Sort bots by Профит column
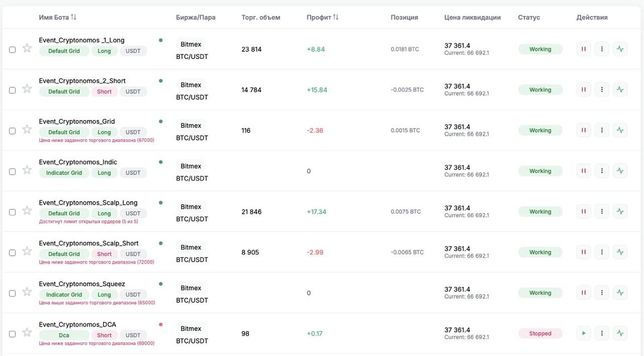 pos(335,17)
